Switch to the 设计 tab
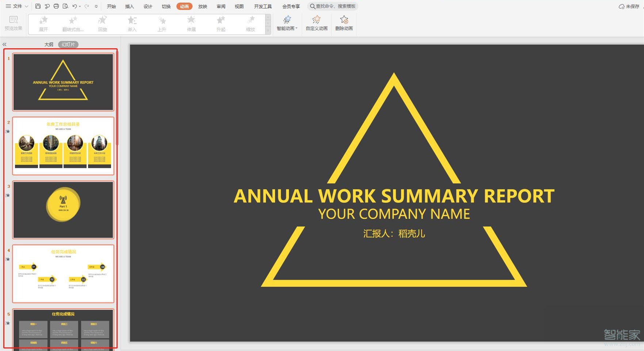Screen dimensions: 644x351 tap(148, 6)
